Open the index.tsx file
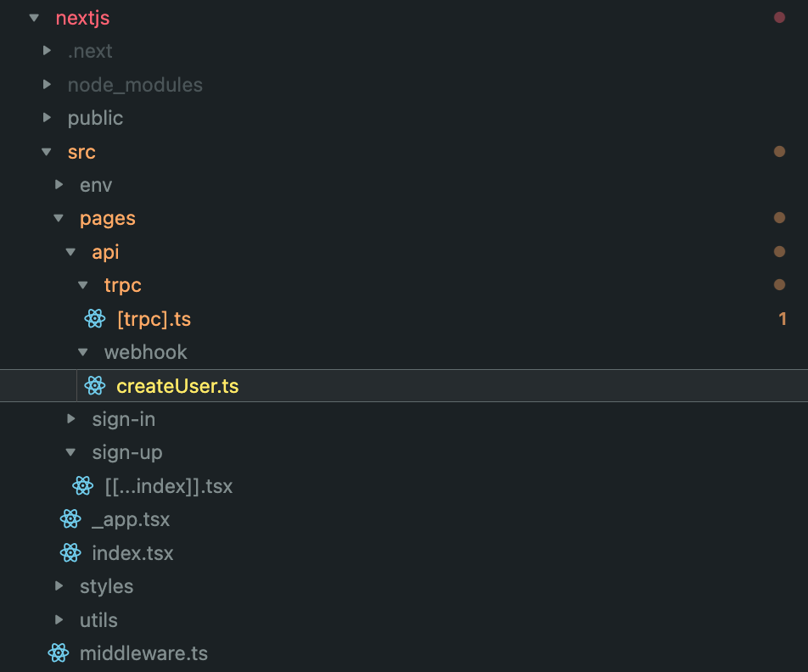The height and width of the screenshot is (672, 808). point(132,553)
